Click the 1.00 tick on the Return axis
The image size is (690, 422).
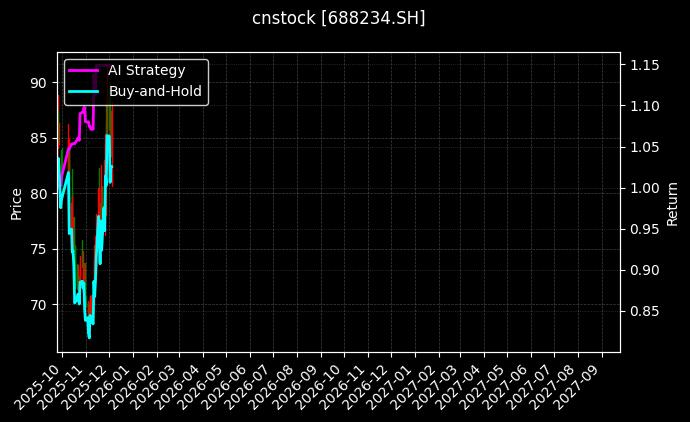point(643,188)
